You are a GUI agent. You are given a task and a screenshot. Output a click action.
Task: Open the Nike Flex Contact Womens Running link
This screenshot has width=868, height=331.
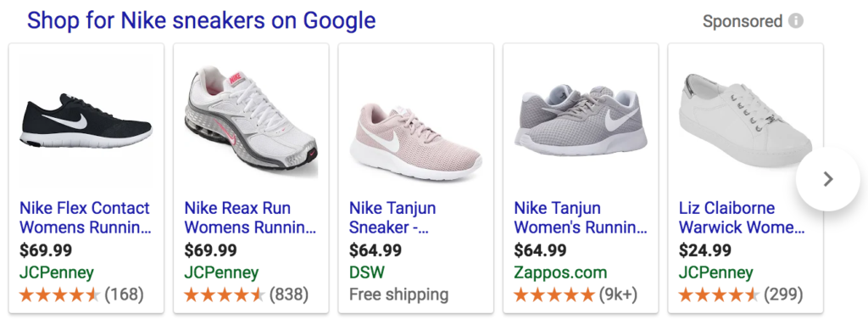85,218
